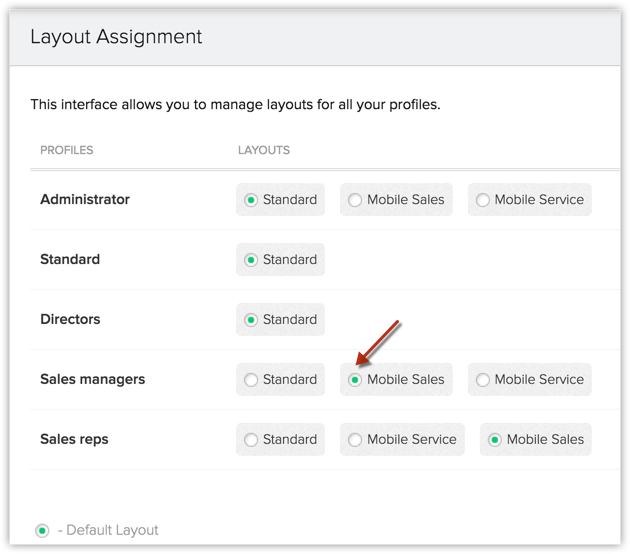Click the PROFILES column header
The width and height of the screenshot is (630, 554).
[x=66, y=150]
